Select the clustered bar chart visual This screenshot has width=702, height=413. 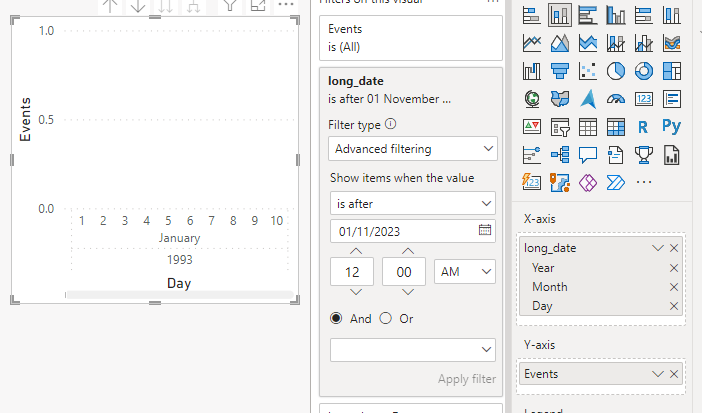pos(588,15)
